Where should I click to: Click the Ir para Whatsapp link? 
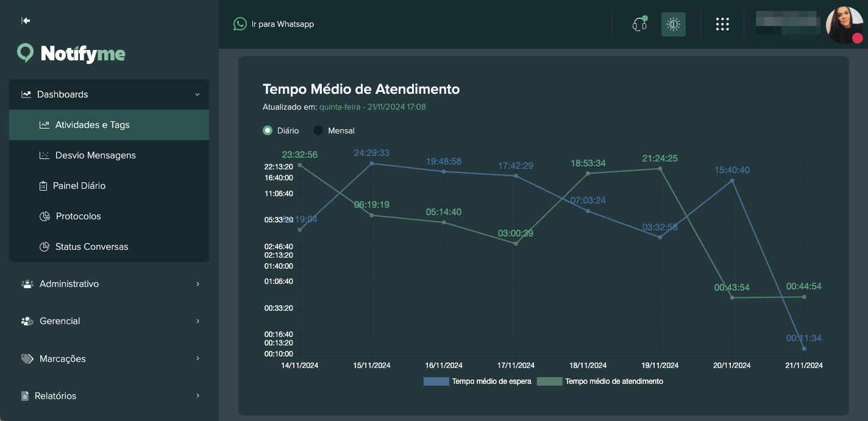click(282, 24)
